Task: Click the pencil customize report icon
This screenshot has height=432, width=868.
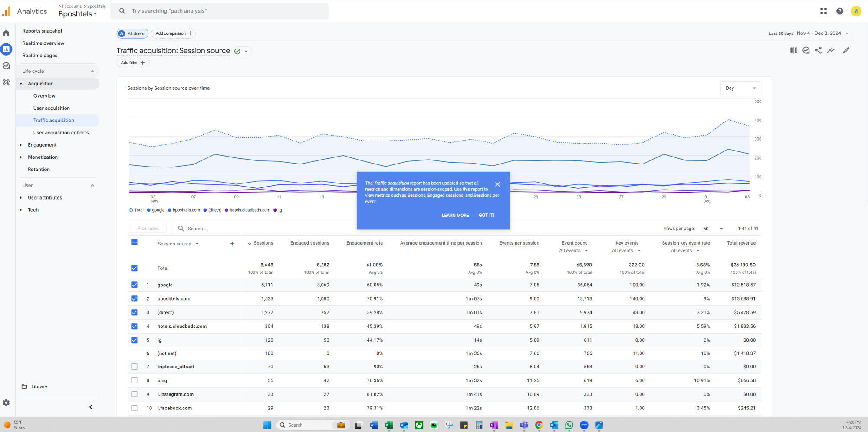Action: pyautogui.click(x=846, y=50)
